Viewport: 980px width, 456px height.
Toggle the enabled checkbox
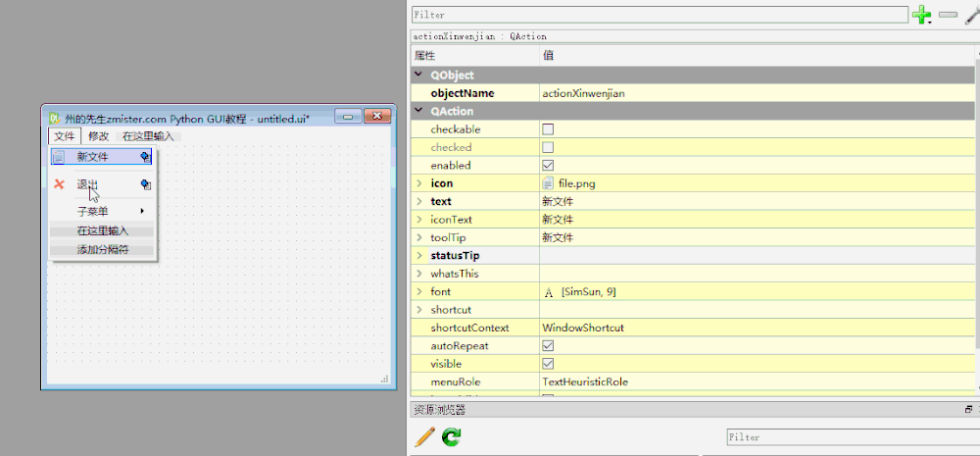(x=548, y=166)
